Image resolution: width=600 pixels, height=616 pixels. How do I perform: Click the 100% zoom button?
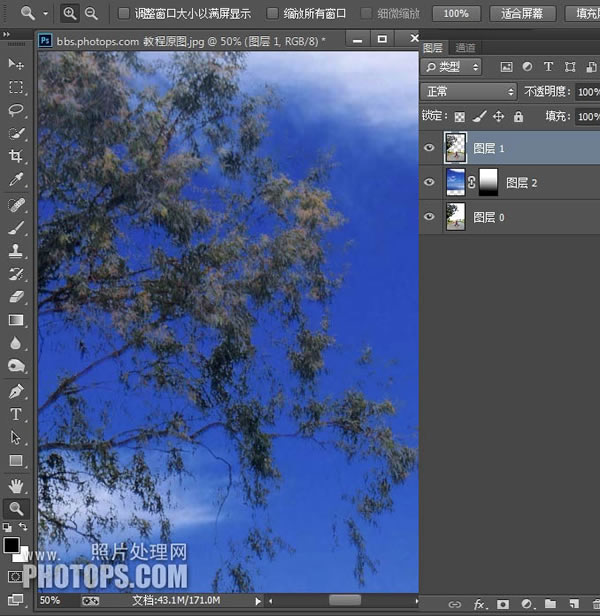point(456,14)
